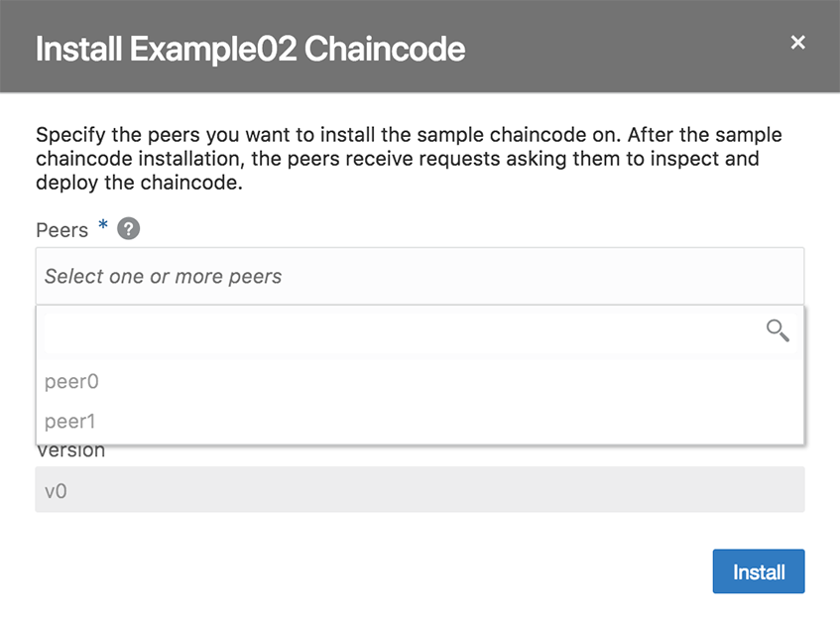Click the instruction paragraph about installing chaincode
The image size is (840, 635).
coord(409,159)
